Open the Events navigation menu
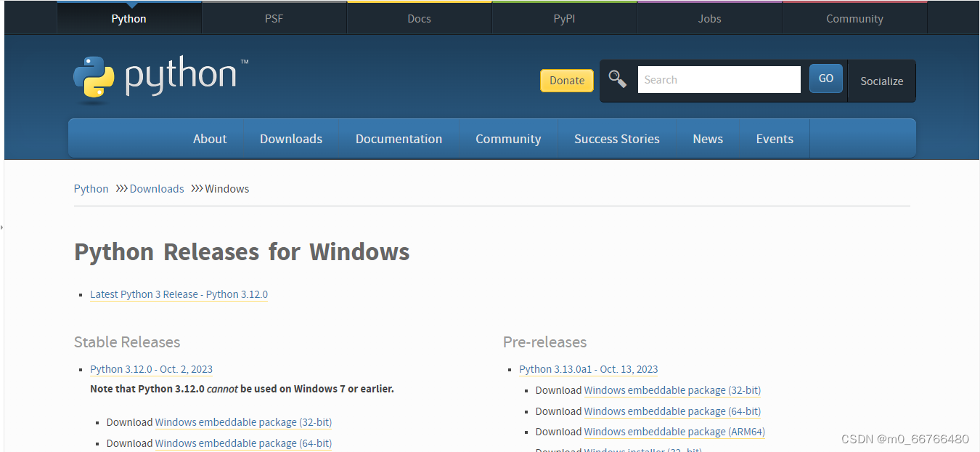980x452 pixels. (x=775, y=139)
